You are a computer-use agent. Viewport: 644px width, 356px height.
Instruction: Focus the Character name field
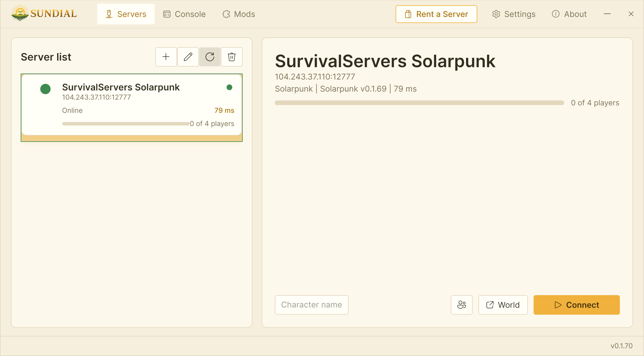click(x=312, y=305)
